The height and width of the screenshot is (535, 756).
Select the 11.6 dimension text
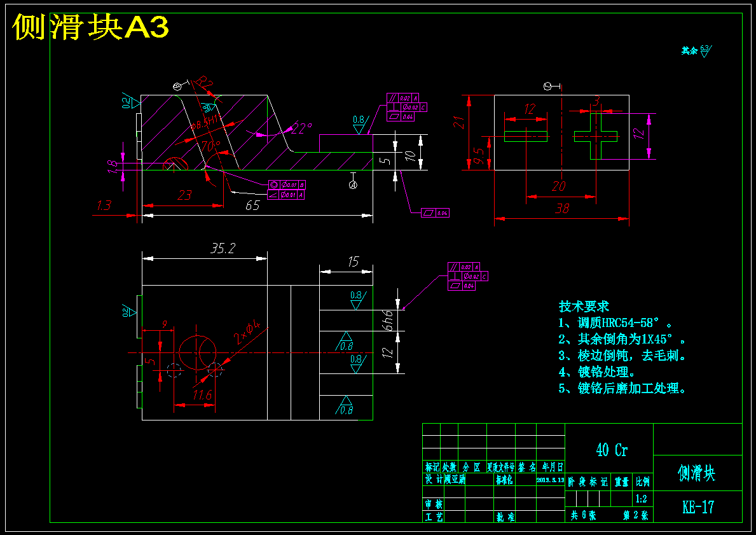(x=202, y=395)
